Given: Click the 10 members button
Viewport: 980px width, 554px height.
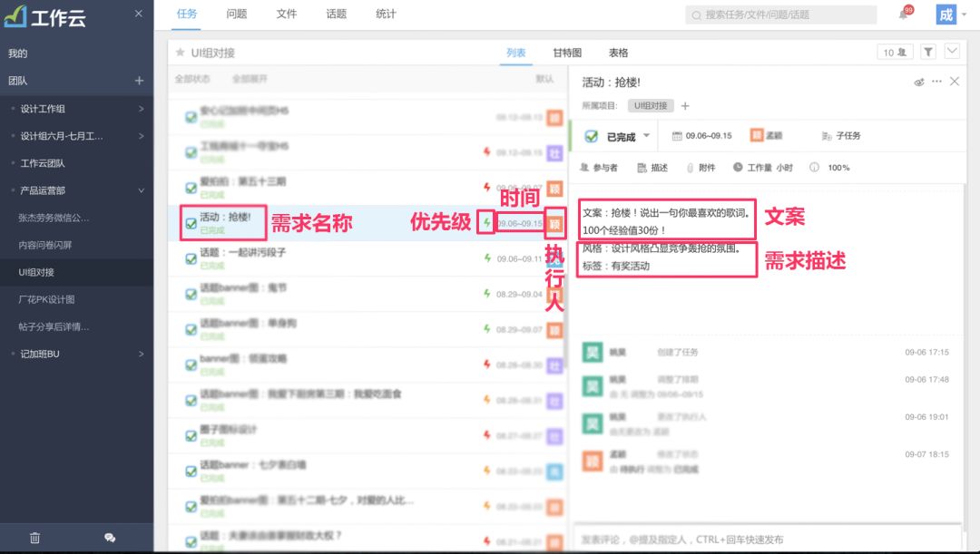Looking at the screenshot, I should tap(895, 53).
